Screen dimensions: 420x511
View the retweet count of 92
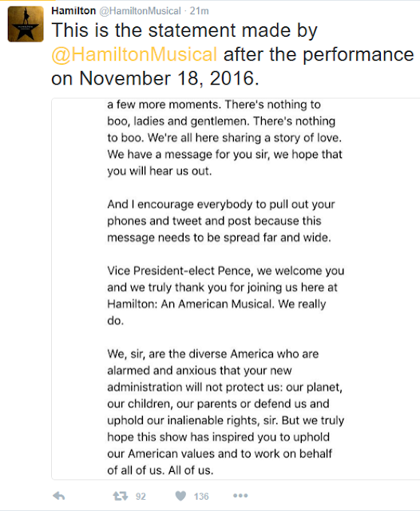[141, 497]
